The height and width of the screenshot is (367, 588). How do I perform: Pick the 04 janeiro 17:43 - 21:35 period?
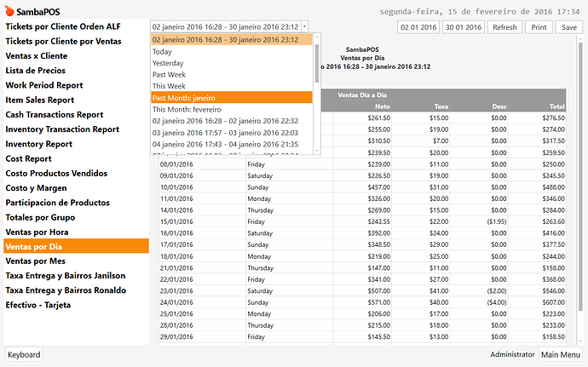[232, 144]
